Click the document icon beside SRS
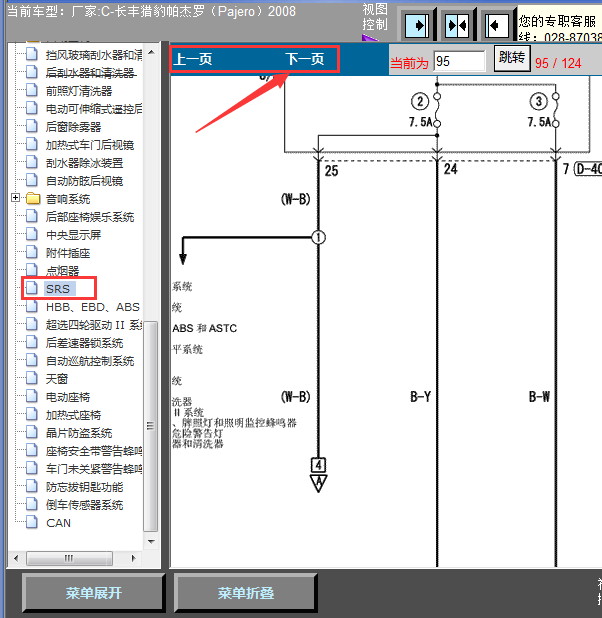602x618 pixels. (x=32, y=288)
